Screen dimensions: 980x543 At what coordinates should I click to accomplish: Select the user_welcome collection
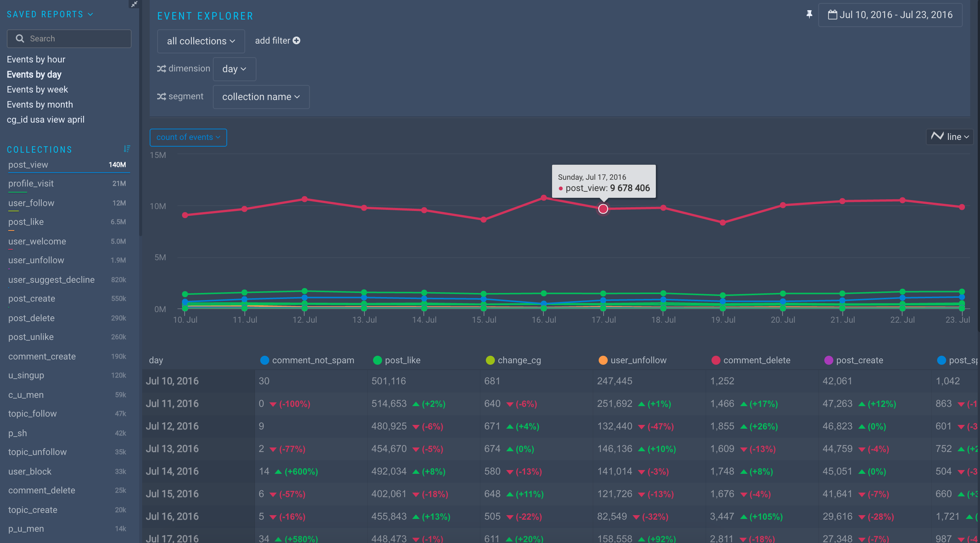point(37,241)
